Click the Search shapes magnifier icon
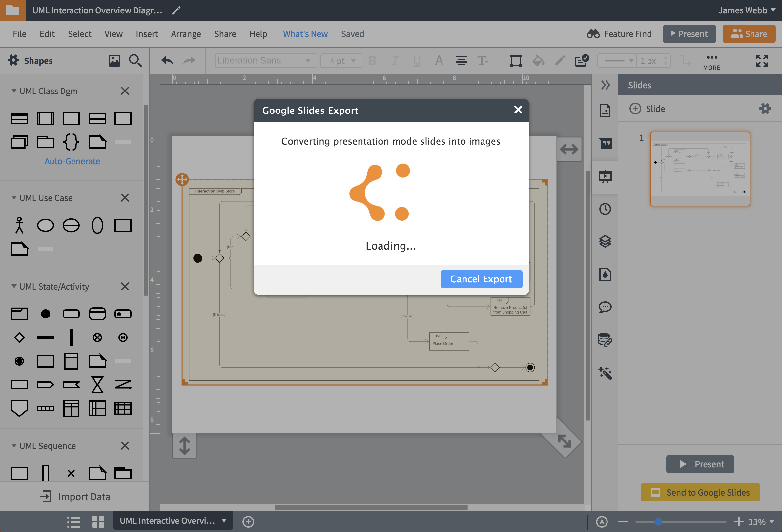This screenshot has height=532, width=782. pyautogui.click(x=135, y=60)
